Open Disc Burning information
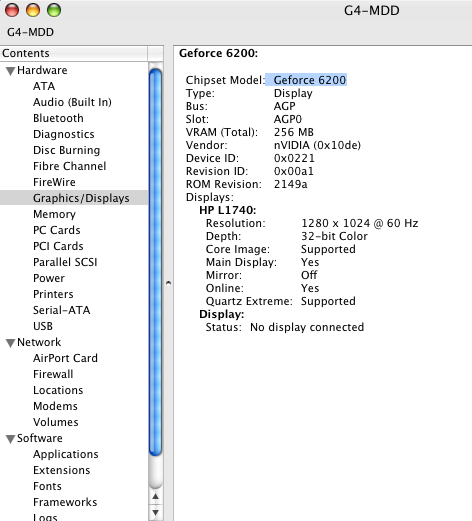 (x=67, y=150)
